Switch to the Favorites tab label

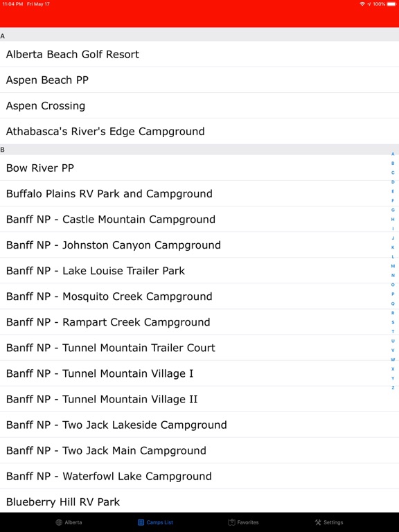248,522
